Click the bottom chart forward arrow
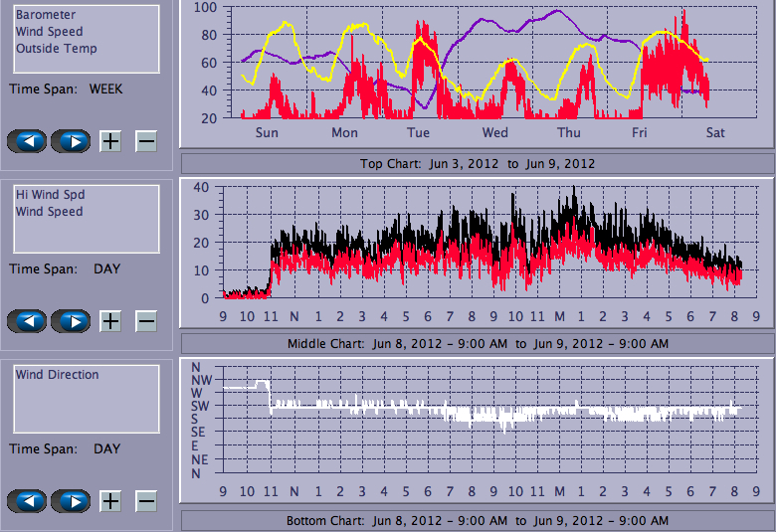 click(71, 501)
